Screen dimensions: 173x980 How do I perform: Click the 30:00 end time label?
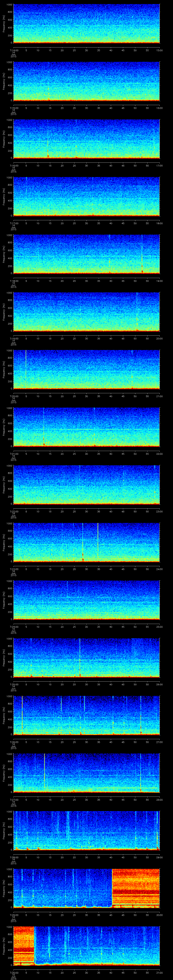(159, 915)
